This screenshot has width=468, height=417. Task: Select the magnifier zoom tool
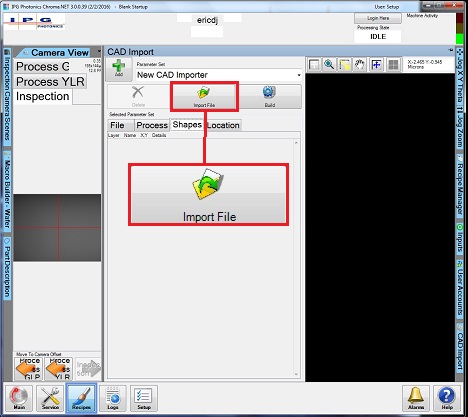(x=329, y=65)
